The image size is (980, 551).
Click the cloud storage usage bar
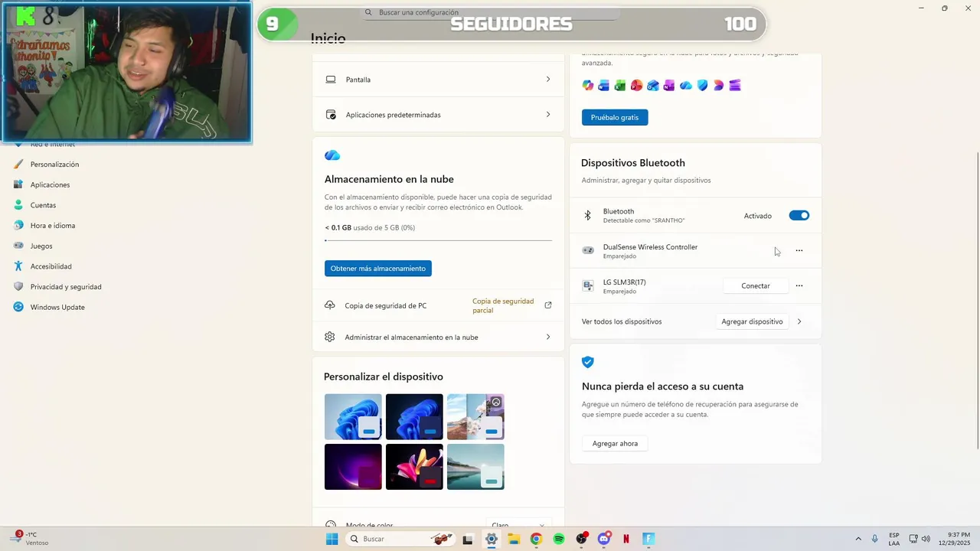438,240
